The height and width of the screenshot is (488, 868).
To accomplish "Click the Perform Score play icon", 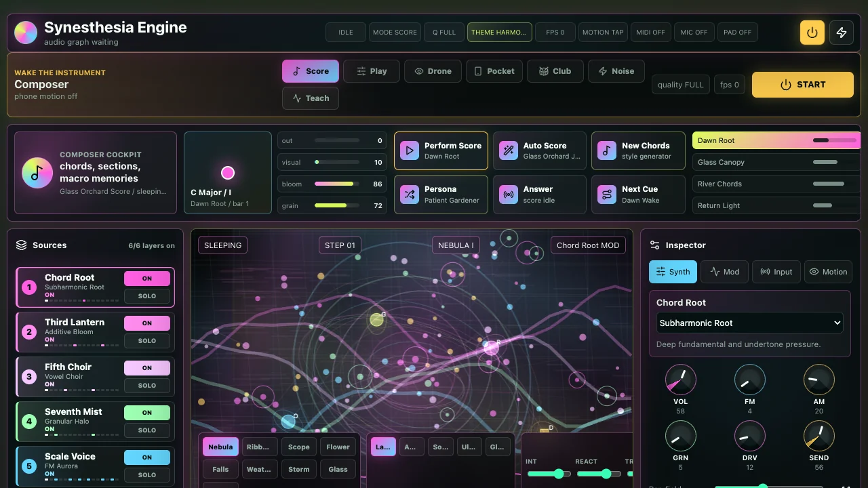I will point(410,150).
